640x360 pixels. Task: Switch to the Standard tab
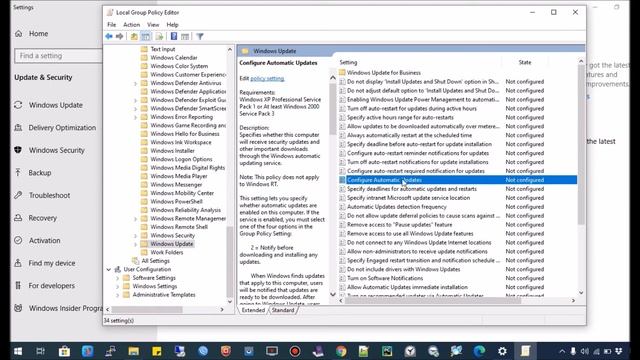pyautogui.click(x=283, y=310)
